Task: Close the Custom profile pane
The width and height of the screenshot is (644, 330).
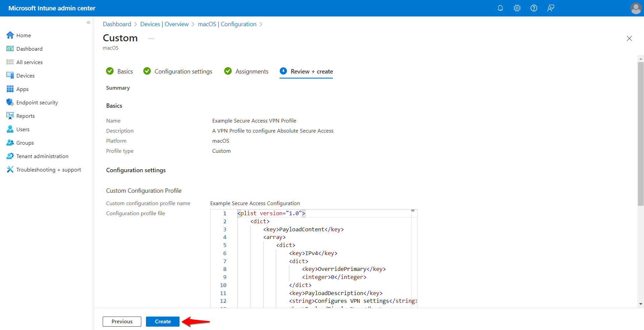Action: pos(629,38)
